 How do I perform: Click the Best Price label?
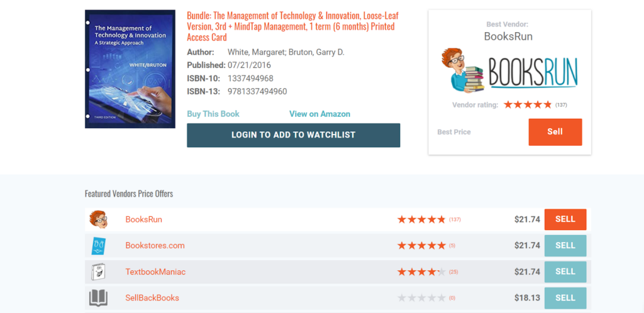coord(454,132)
